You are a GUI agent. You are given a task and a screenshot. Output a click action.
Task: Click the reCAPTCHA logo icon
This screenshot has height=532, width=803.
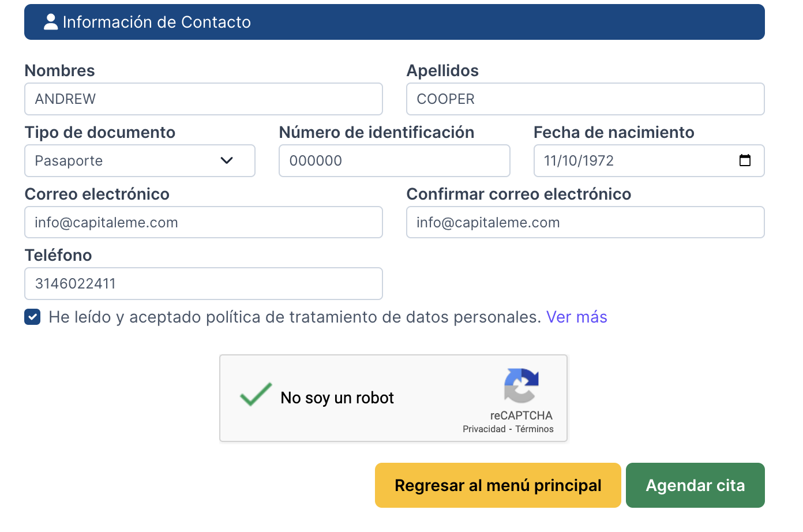coord(521,385)
